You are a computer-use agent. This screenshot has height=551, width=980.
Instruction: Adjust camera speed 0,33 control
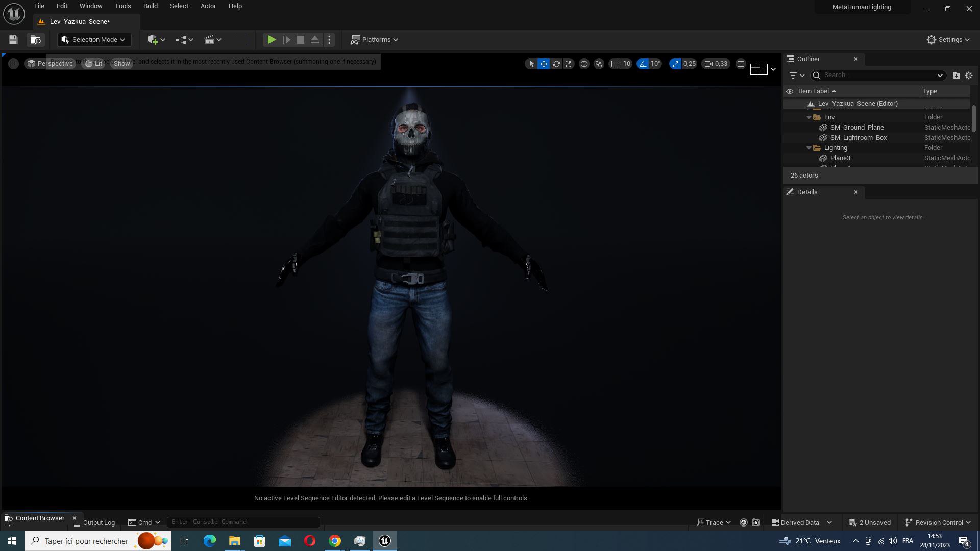tap(716, 64)
